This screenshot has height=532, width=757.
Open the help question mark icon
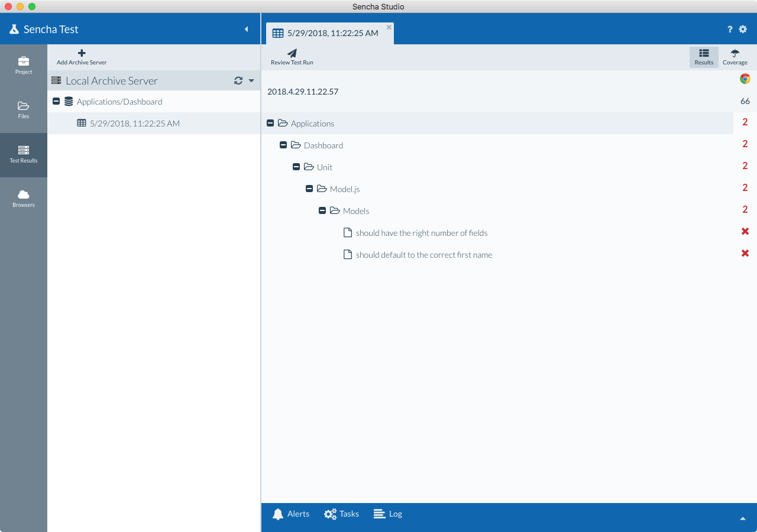(730, 30)
